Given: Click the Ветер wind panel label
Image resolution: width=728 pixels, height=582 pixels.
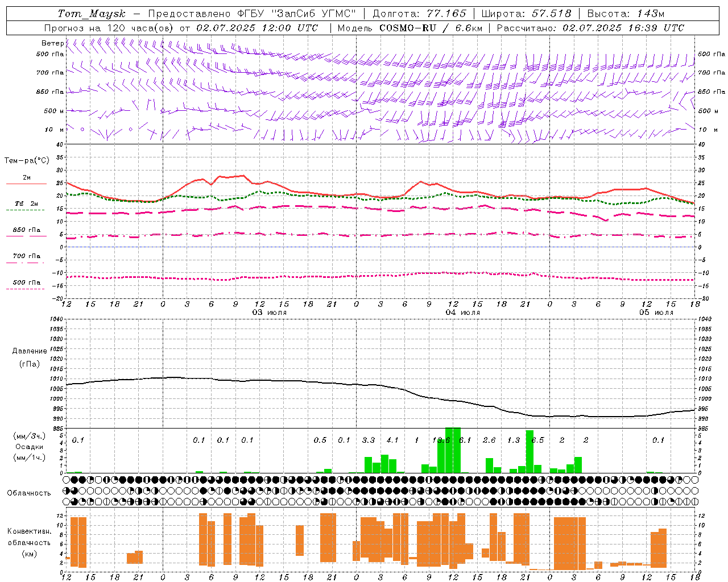Looking at the screenshot, I should tap(52, 43).
